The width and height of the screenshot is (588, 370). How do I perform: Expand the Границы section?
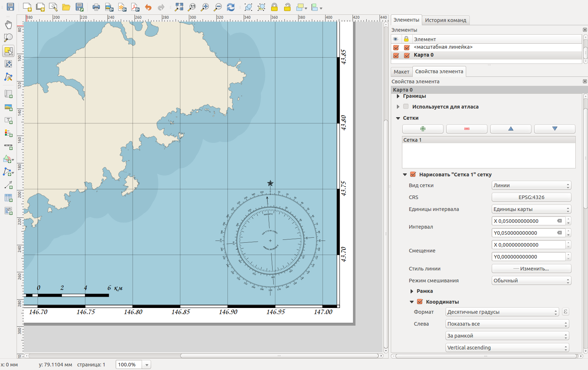398,96
